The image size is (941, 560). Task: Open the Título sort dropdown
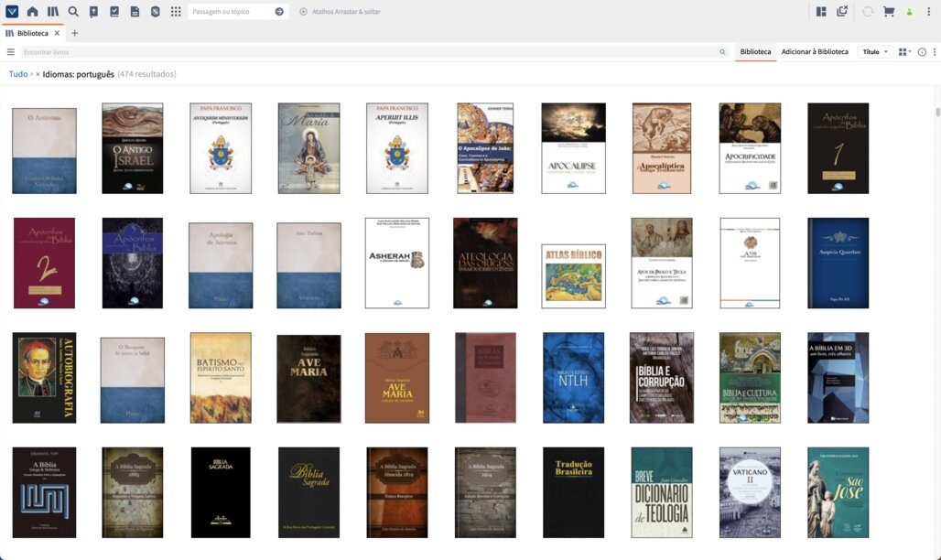tap(875, 52)
